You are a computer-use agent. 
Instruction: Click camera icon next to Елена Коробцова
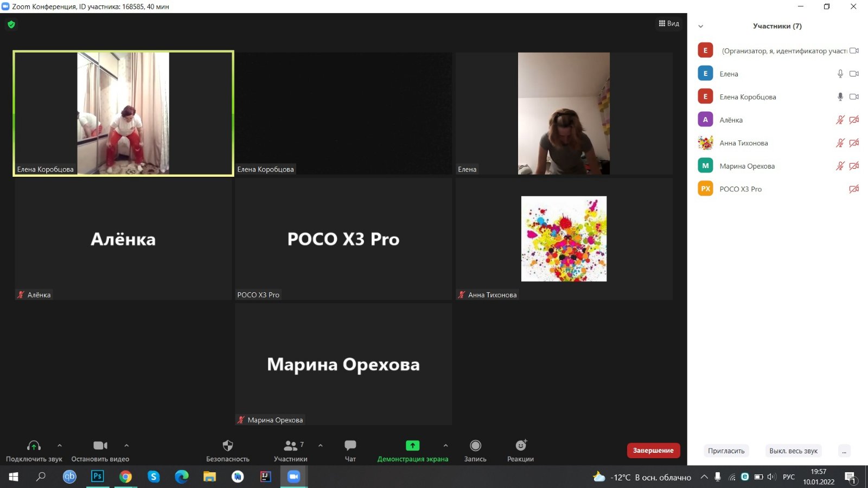point(854,97)
